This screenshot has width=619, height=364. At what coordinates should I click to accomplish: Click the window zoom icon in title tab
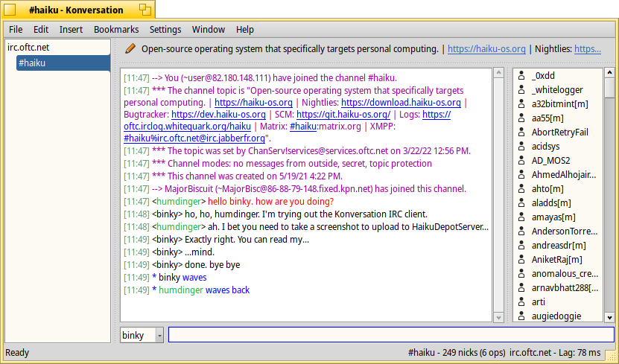tap(145, 10)
